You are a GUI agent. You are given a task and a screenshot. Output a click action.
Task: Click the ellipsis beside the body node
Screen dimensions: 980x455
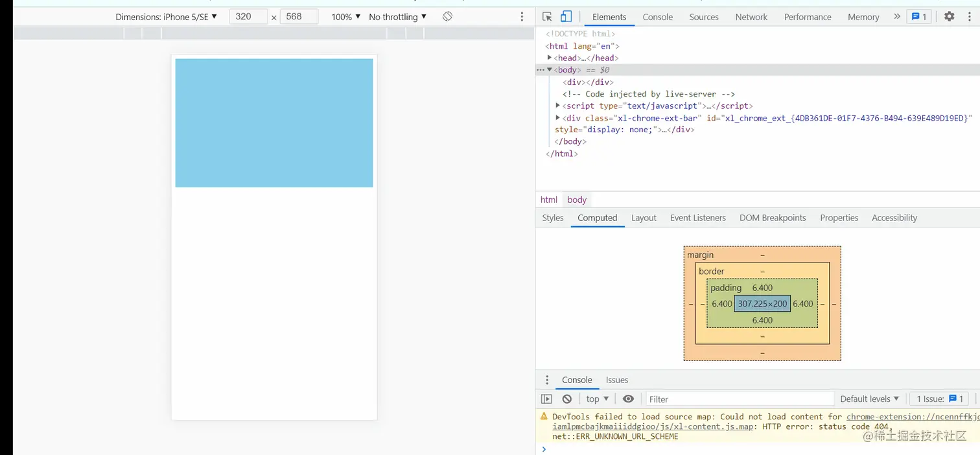pos(540,69)
